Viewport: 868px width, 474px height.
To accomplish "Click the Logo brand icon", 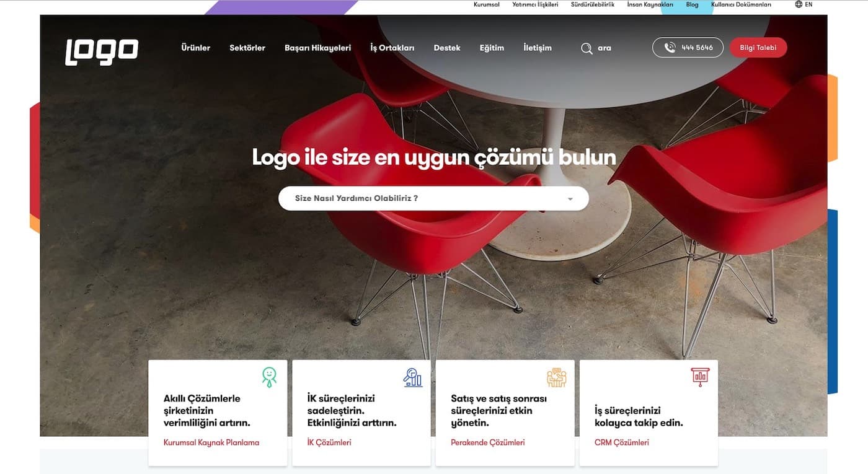I will [102, 51].
